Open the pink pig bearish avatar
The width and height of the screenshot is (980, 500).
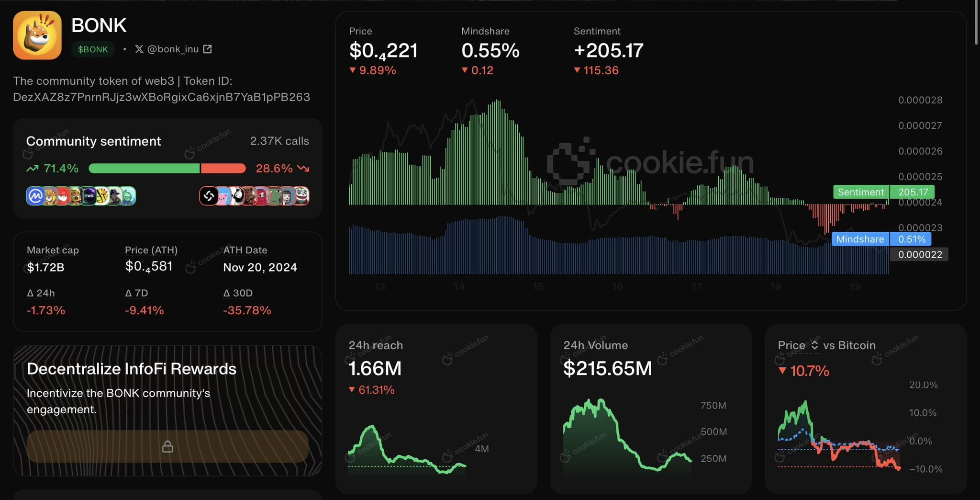pos(223,196)
